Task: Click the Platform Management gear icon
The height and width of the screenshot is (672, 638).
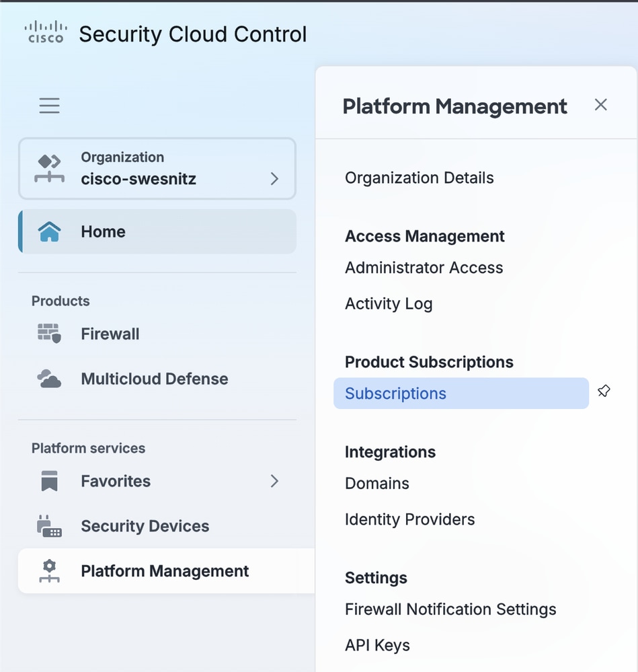Action: (x=49, y=571)
